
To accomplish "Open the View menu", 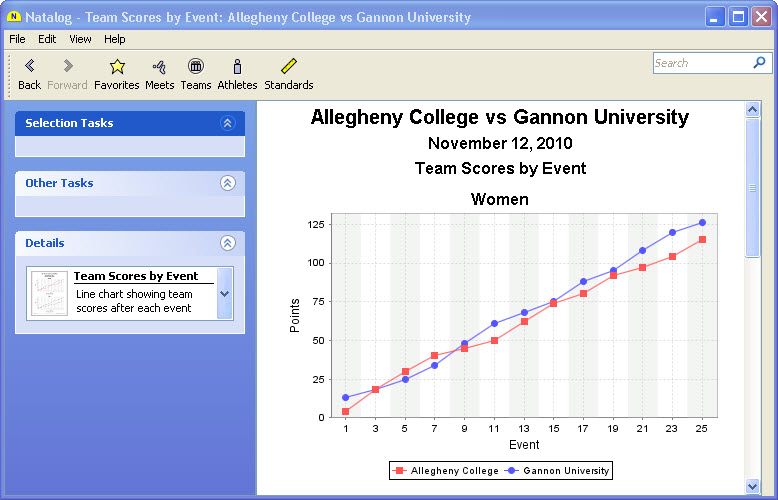I will click(80, 39).
